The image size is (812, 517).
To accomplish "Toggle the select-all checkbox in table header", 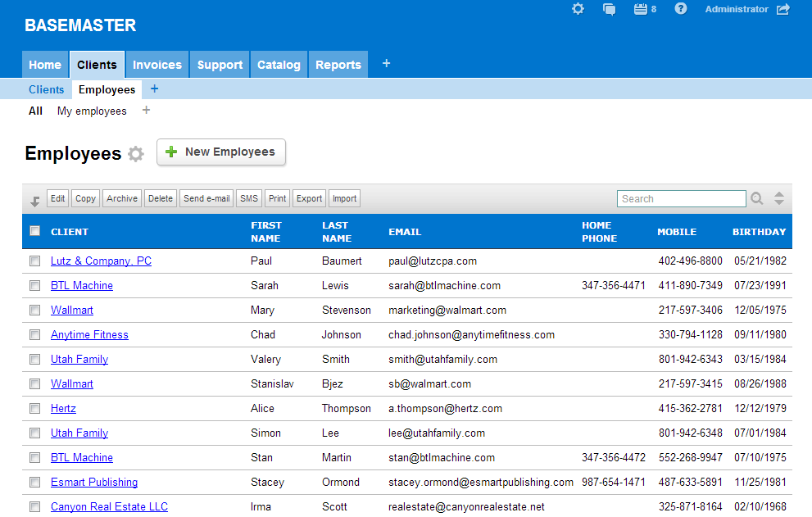I will point(34,231).
